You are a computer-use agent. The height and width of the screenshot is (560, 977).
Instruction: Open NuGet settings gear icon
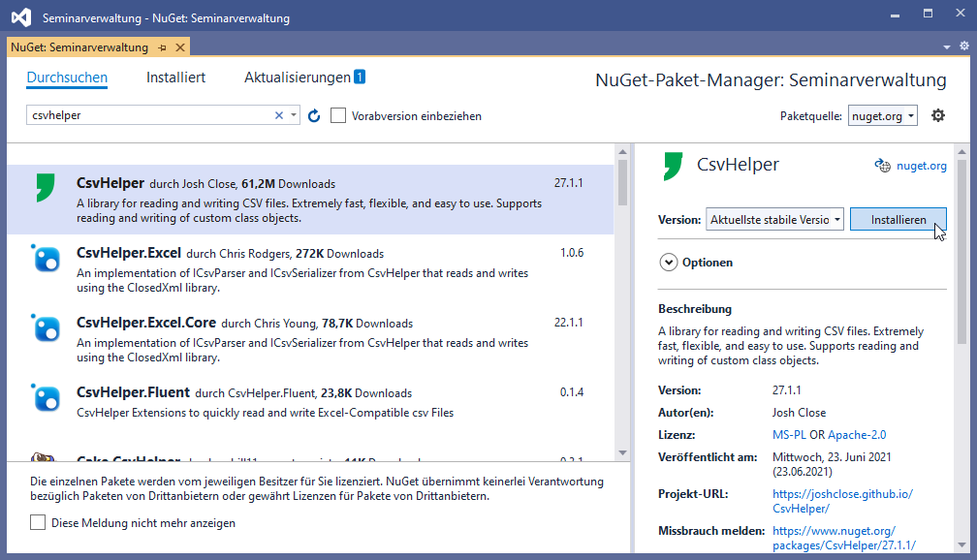click(x=937, y=115)
